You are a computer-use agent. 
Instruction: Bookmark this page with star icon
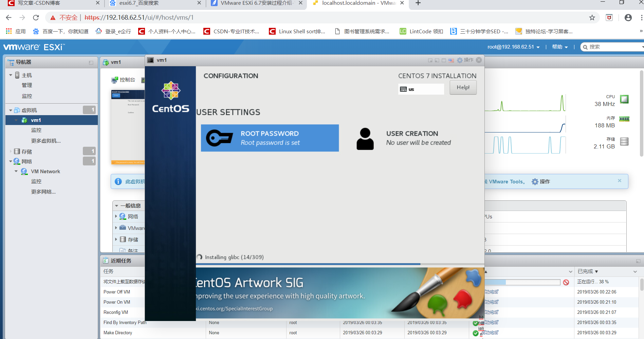coord(592,18)
